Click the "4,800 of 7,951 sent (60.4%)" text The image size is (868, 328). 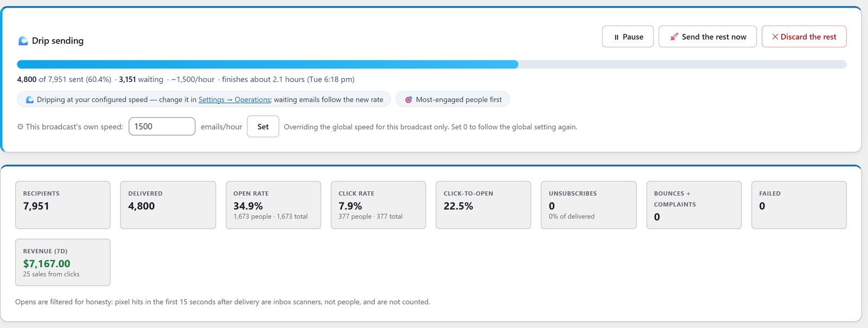tap(64, 79)
